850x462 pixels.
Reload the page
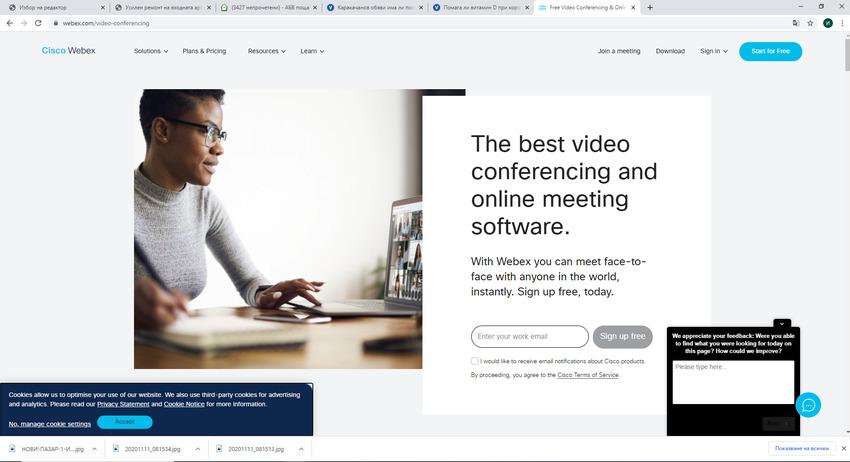pos(38,23)
